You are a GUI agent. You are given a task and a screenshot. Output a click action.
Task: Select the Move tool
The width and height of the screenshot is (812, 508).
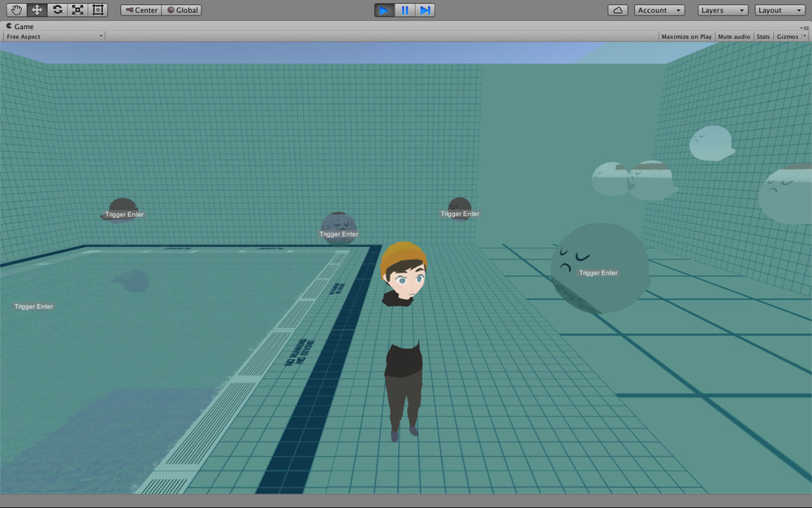37,10
